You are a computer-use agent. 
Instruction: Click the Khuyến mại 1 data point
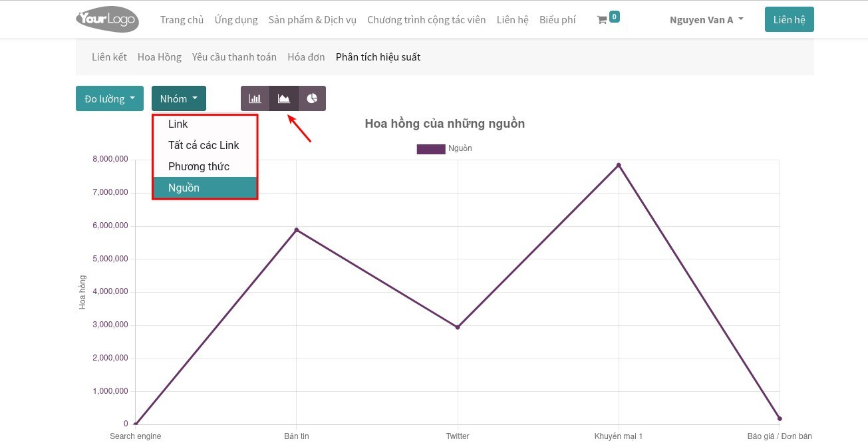[x=619, y=165]
